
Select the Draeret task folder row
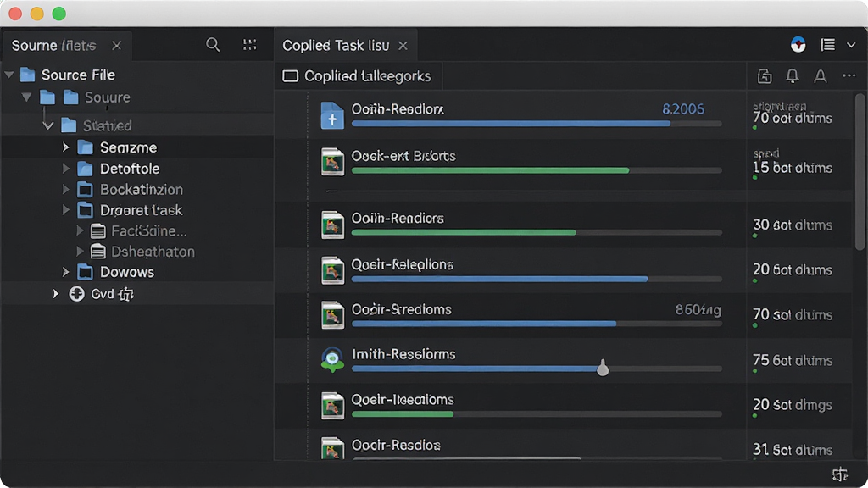coord(136,210)
